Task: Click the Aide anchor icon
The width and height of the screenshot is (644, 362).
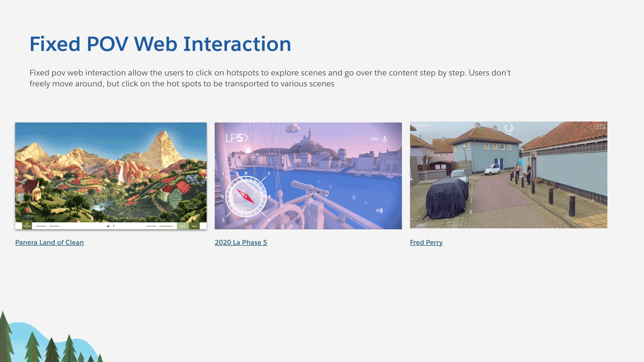Action: click(385, 139)
